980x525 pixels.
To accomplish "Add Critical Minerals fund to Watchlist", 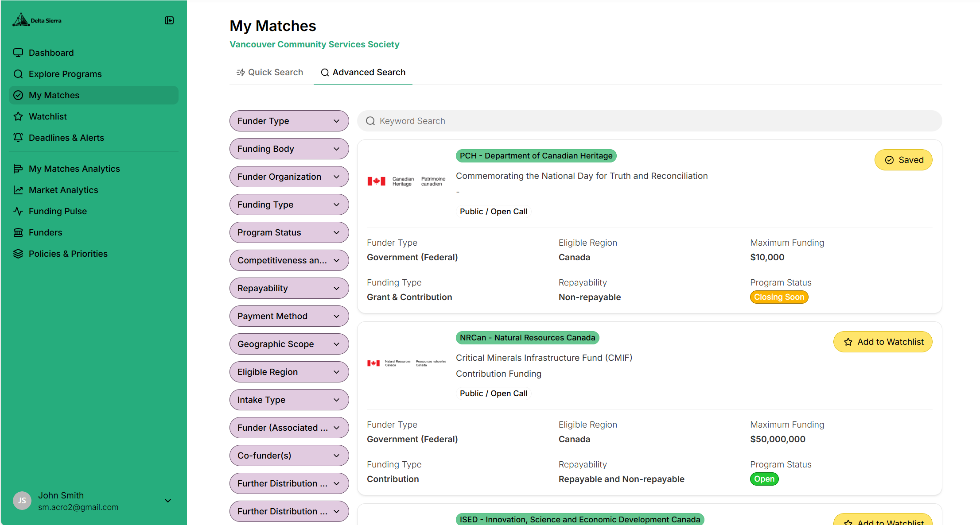I will pos(883,342).
